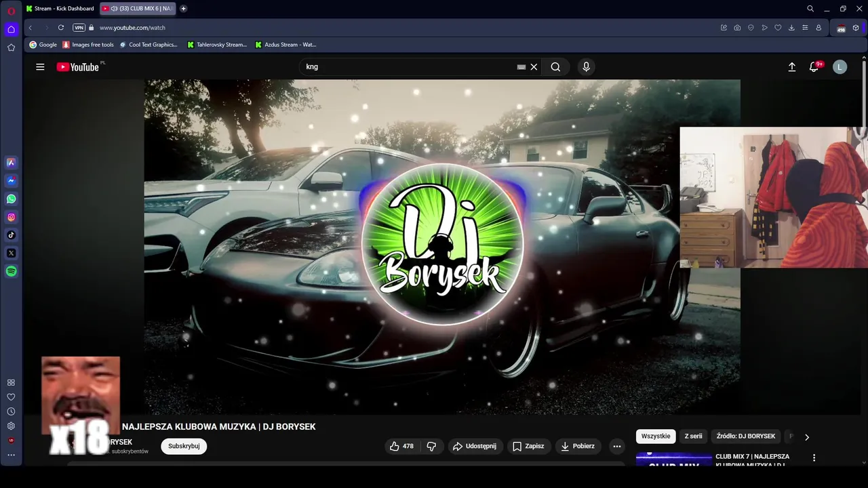Go to YouTube home via logo
Screen dimensions: 868x488
click(x=78, y=67)
